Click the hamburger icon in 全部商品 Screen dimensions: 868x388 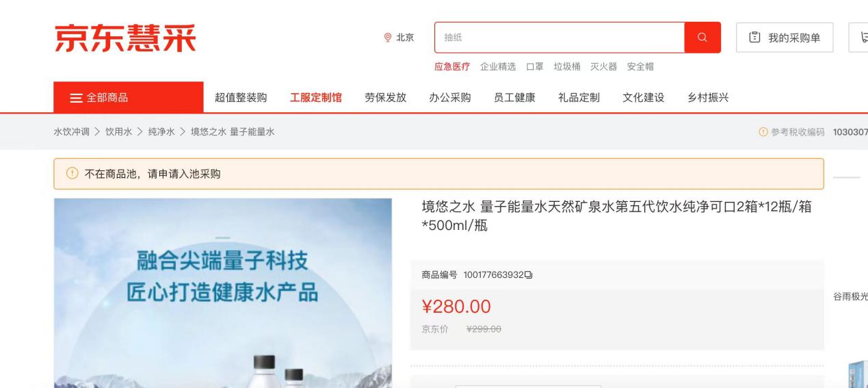click(x=77, y=98)
